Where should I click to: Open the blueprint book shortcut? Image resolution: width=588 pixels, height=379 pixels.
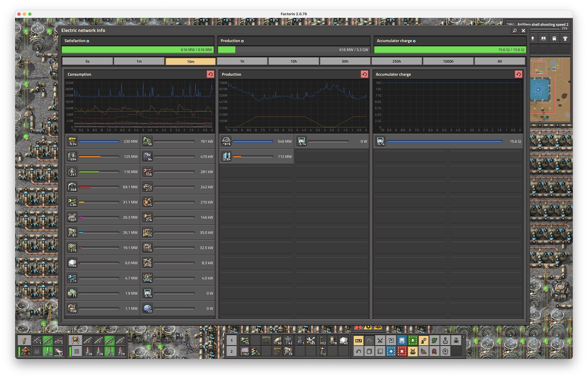402,340
